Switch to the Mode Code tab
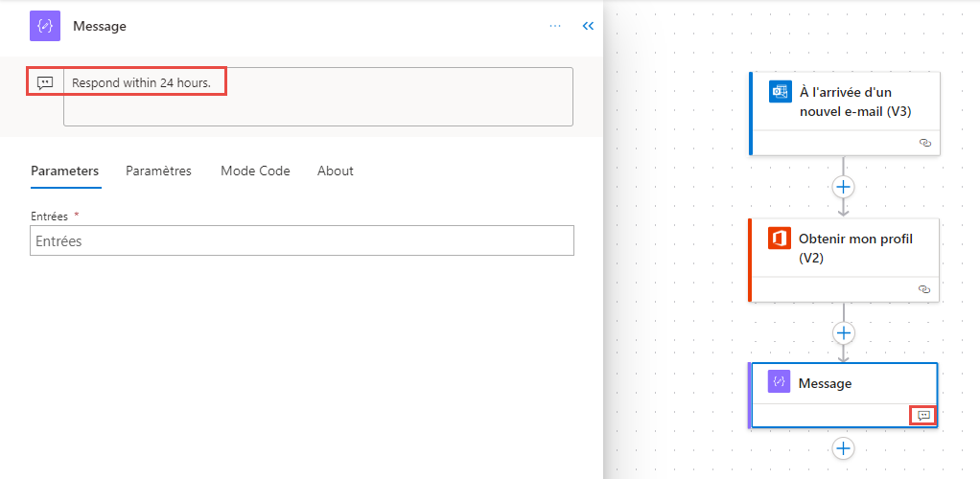 coord(255,171)
